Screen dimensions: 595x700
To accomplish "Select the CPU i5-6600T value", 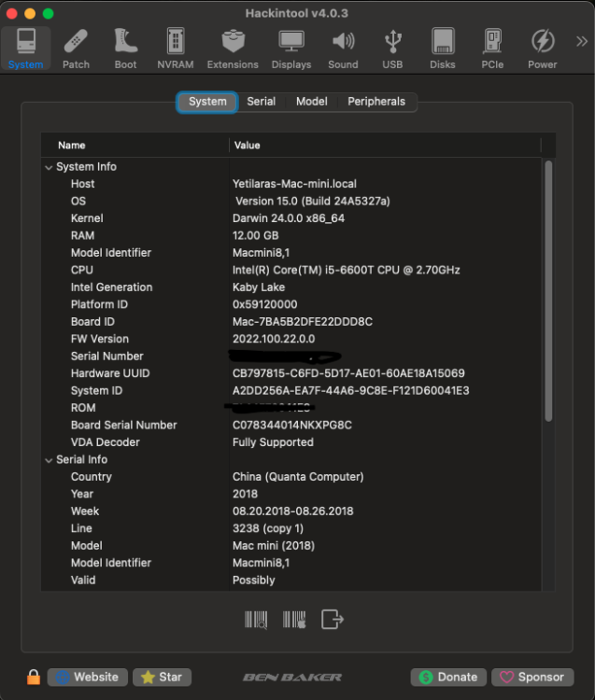I will tap(347, 270).
